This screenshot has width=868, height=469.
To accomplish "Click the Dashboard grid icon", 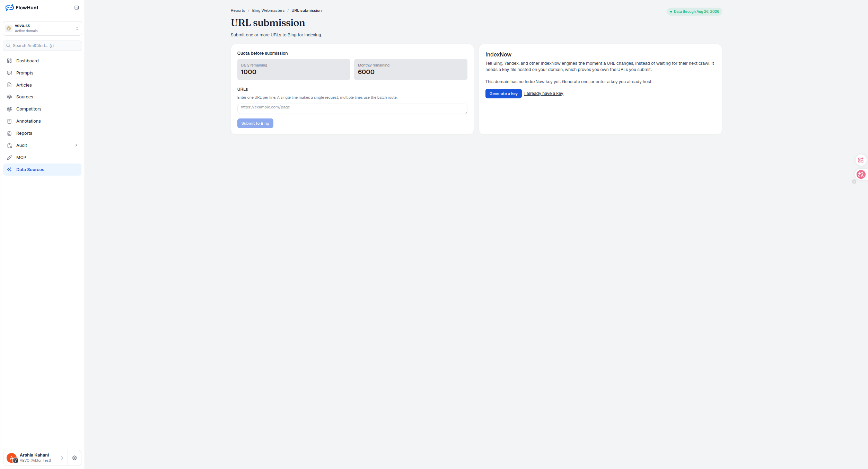I will coord(9,61).
